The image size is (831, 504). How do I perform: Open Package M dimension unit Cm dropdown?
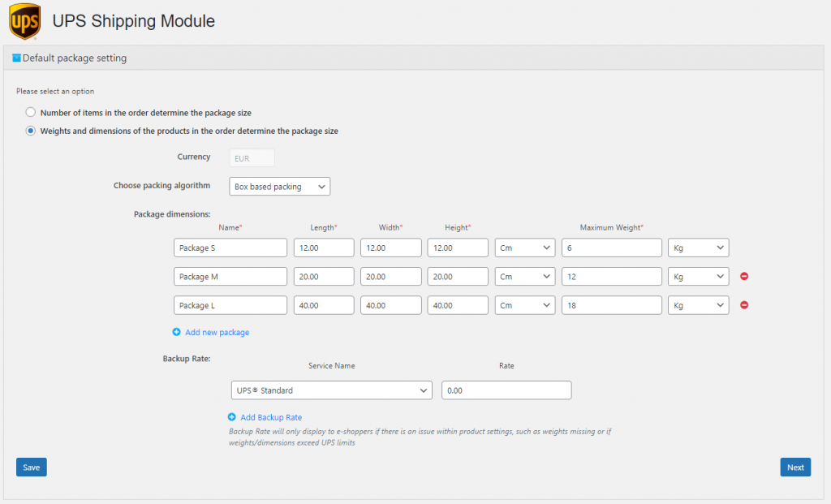[525, 276]
